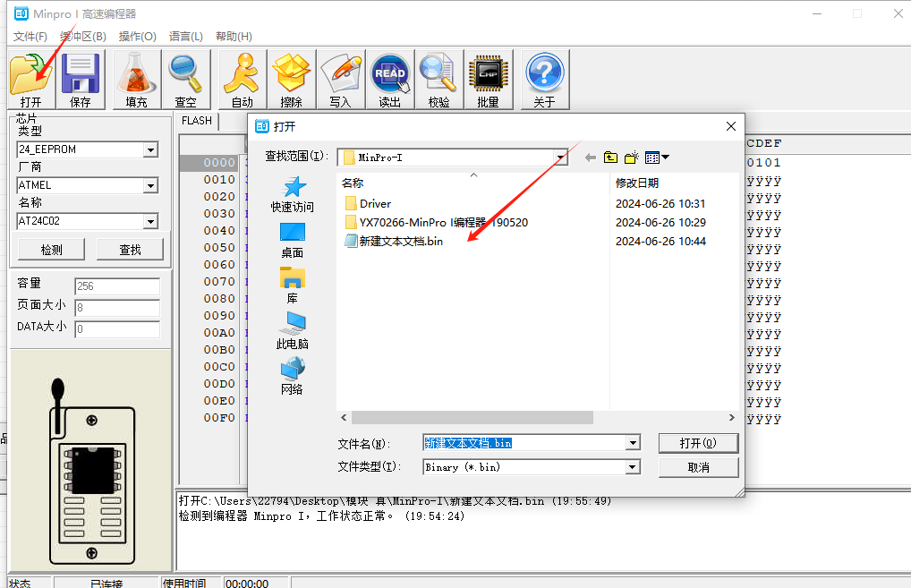
Task: Click the 检测到编程器 log line
Action: 321,516
